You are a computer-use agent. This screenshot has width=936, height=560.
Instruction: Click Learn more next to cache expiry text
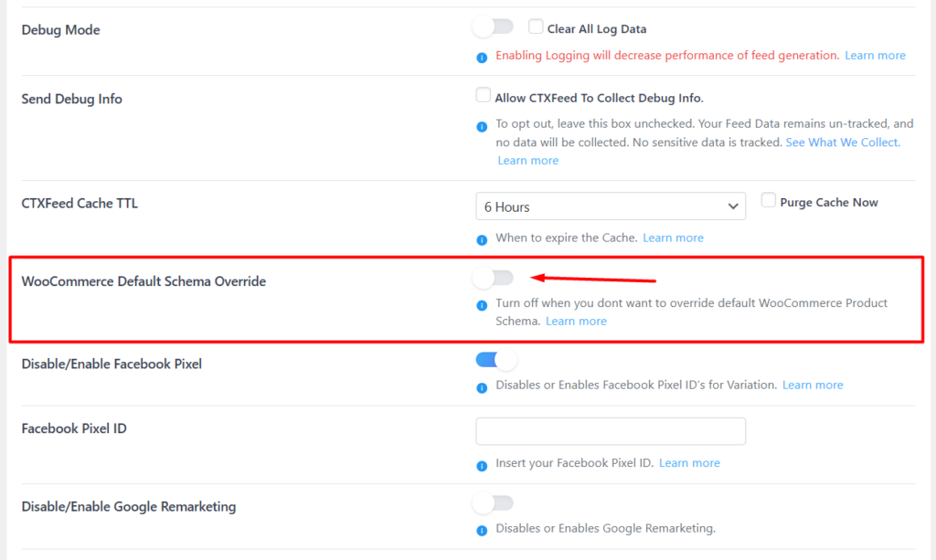click(673, 238)
